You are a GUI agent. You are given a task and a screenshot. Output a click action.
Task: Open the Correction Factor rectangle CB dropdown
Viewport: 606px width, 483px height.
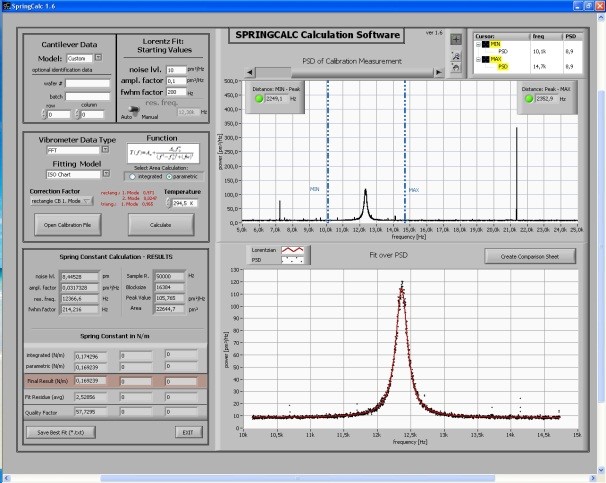61,201
